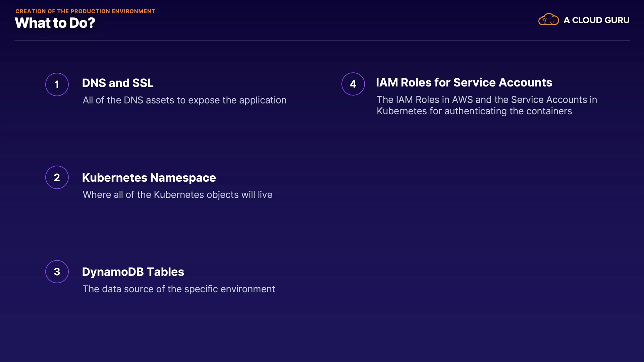644x362 pixels.
Task: Click the number 3 circle icon
Action: click(x=57, y=272)
